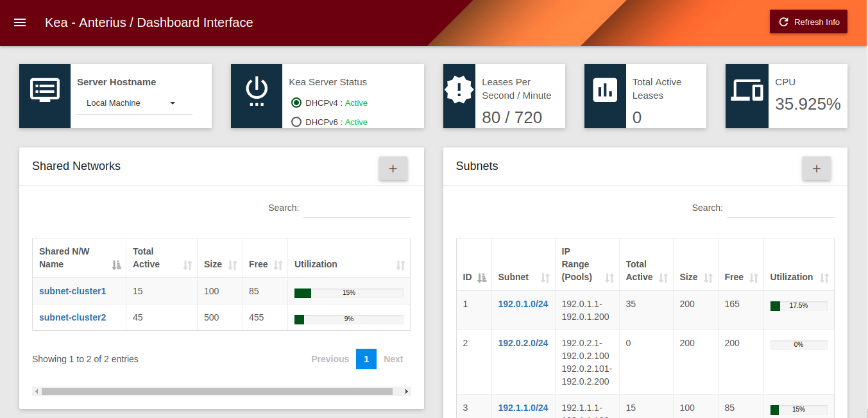Click the CPU devices icon
The height and width of the screenshot is (418, 868).
click(747, 90)
